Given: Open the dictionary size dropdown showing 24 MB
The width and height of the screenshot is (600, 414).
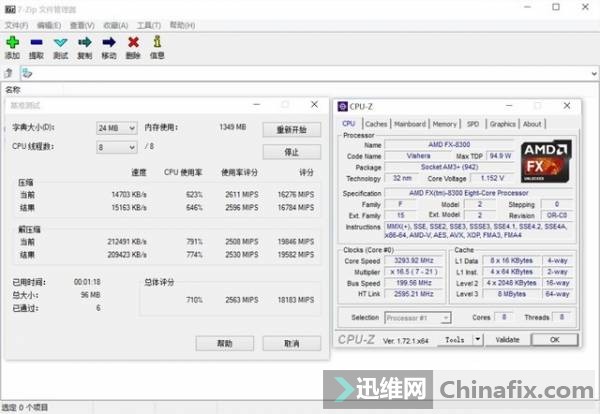Looking at the screenshot, I should (x=117, y=128).
